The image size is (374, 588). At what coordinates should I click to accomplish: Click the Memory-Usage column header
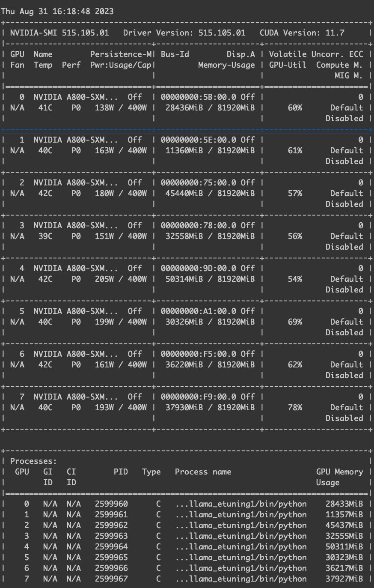[x=226, y=65]
